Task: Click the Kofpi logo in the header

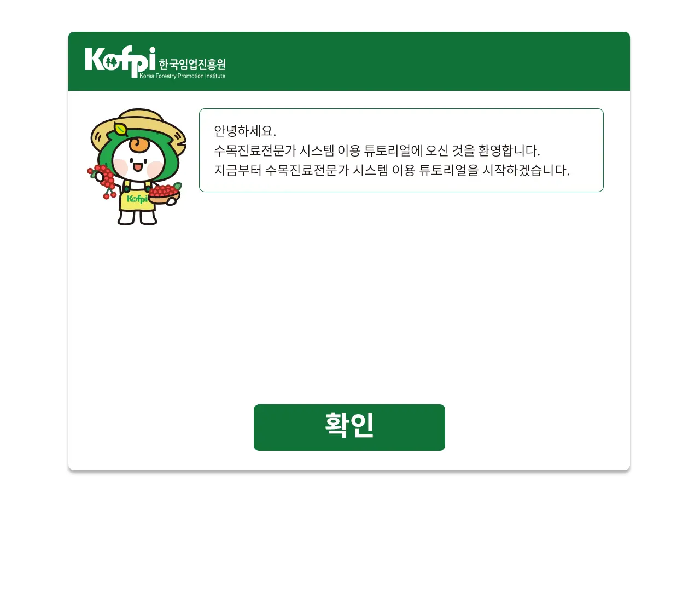Action: click(x=155, y=62)
